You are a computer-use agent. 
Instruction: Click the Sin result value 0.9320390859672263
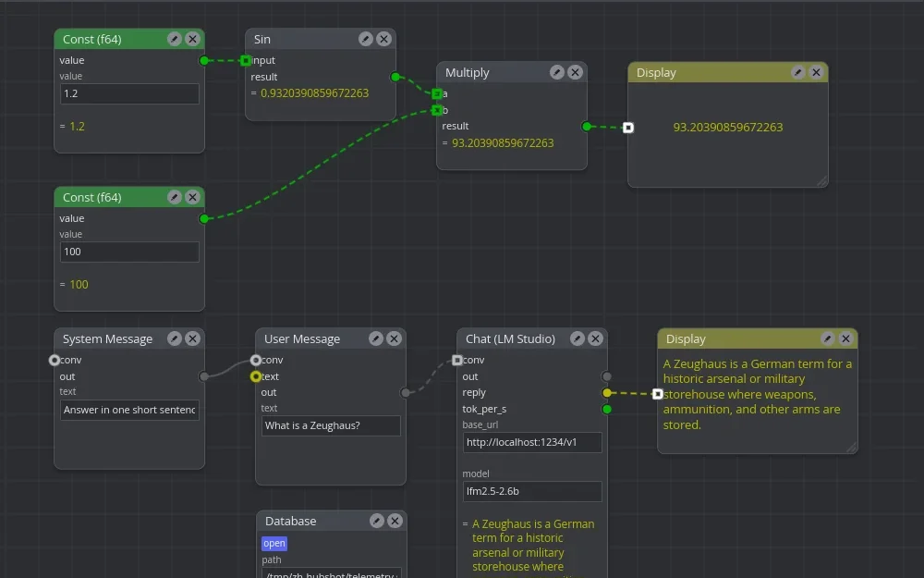(315, 93)
